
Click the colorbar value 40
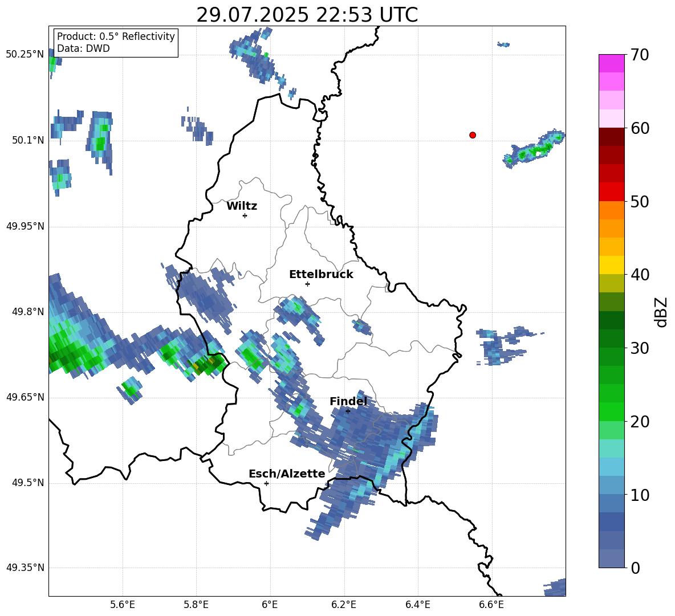(x=640, y=275)
